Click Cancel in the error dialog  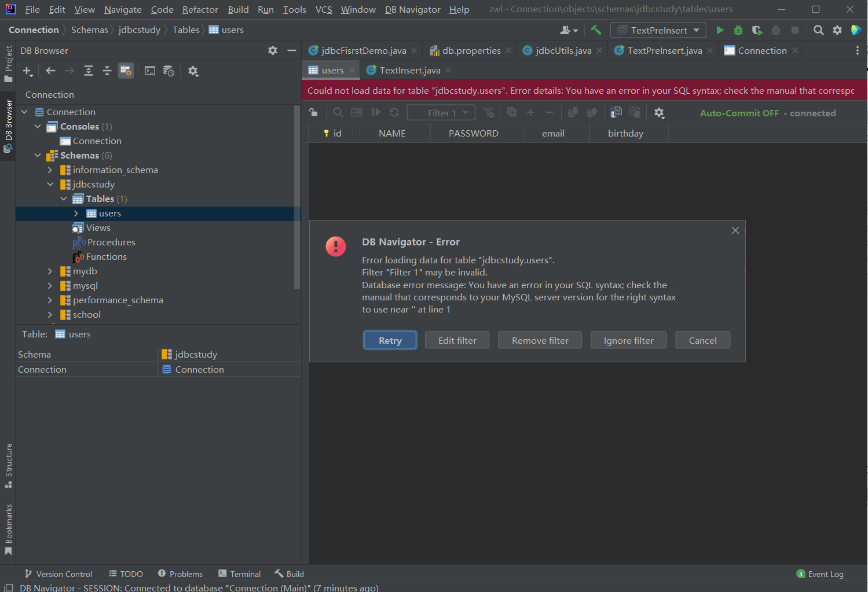[702, 340]
